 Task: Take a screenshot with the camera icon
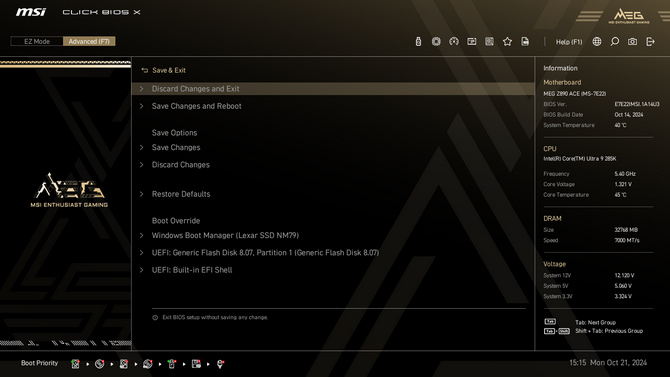pyautogui.click(x=632, y=41)
